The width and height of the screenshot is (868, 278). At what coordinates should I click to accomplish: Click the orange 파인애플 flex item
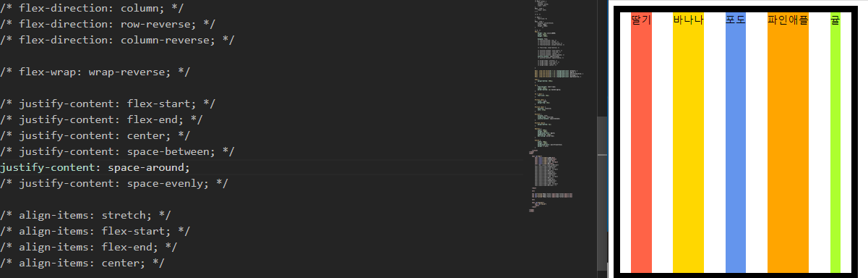(x=788, y=142)
